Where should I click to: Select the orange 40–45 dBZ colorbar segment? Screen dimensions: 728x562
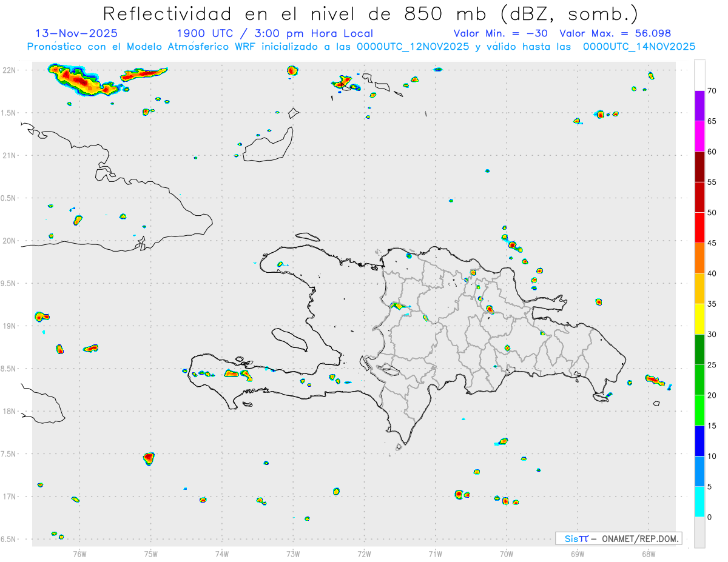(x=699, y=258)
